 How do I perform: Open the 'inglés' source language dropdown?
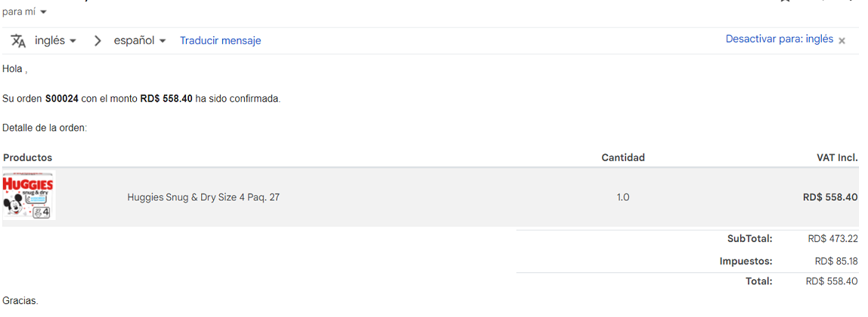point(56,41)
